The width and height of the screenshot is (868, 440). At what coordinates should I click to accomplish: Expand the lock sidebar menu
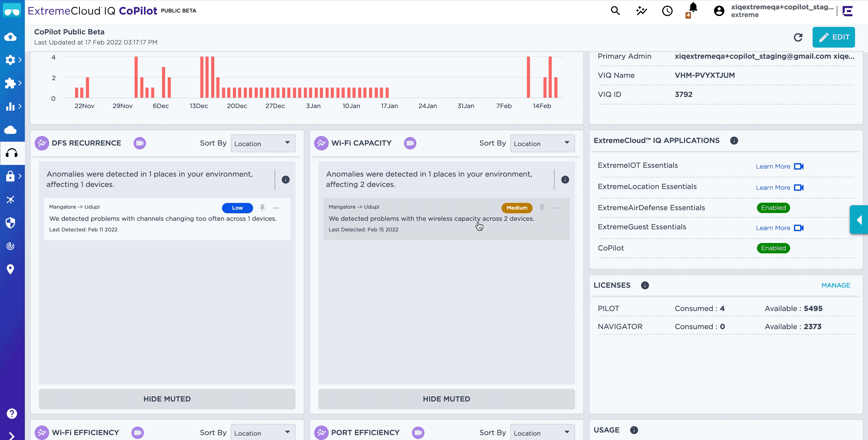pos(12,176)
